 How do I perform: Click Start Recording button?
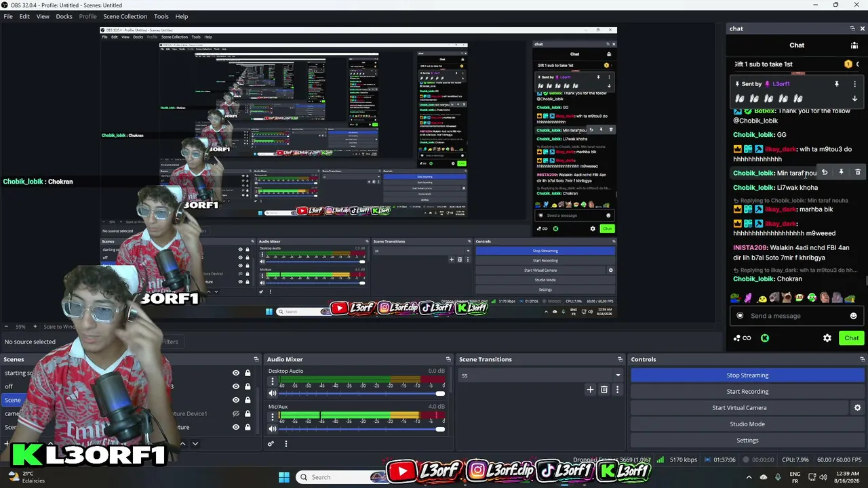tap(747, 391)
